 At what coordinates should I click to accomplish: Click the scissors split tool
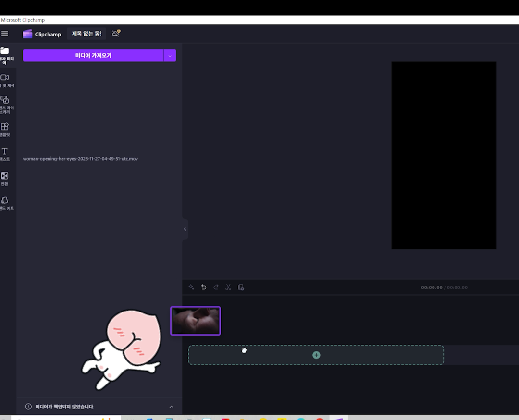228,287
